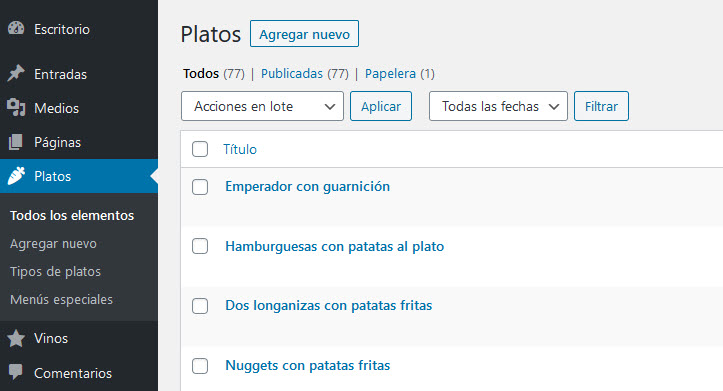
Task: Open Comentarios speech bubble icon
Action: (16, 372)
